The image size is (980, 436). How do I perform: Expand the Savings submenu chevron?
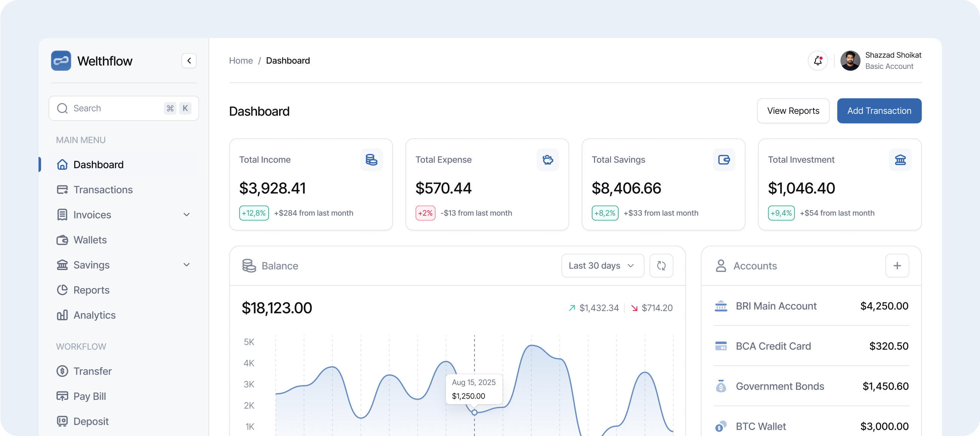[x=186, y=265]
